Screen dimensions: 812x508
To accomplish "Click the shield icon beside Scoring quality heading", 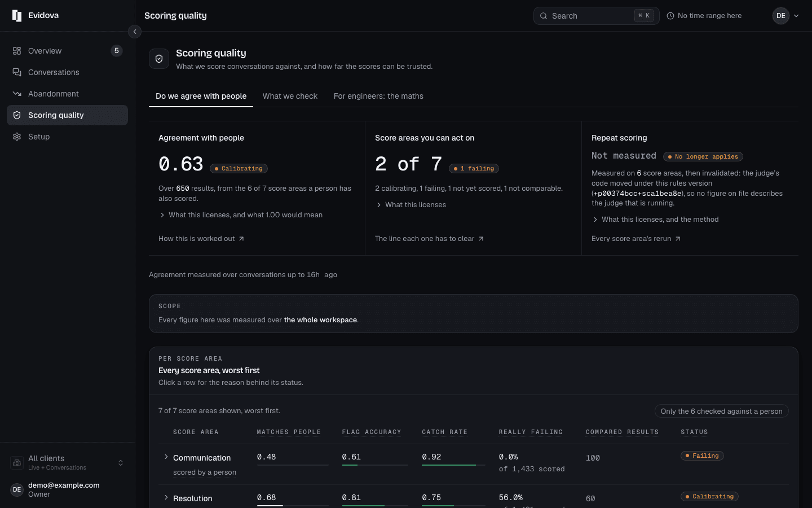I will click(159, 59).
